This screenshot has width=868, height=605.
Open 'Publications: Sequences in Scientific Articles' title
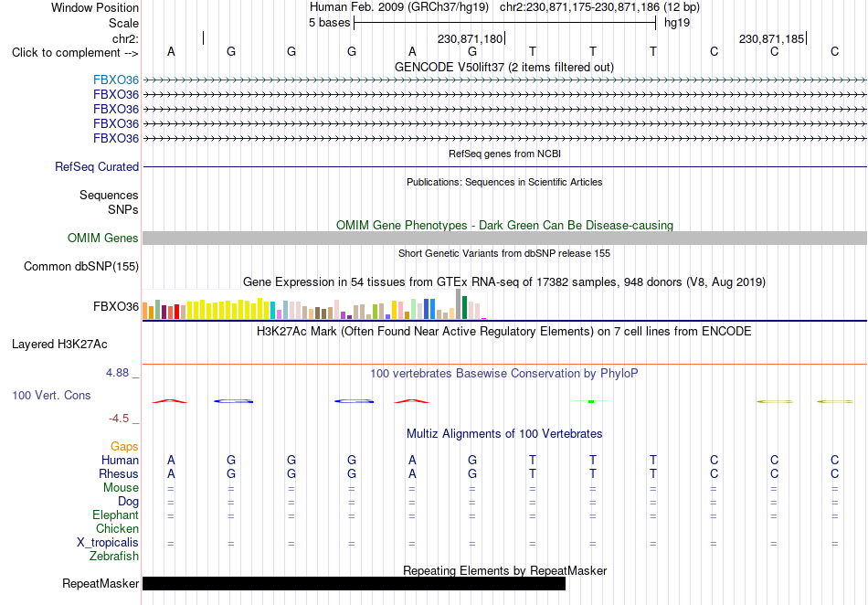(x=504, y=182)
